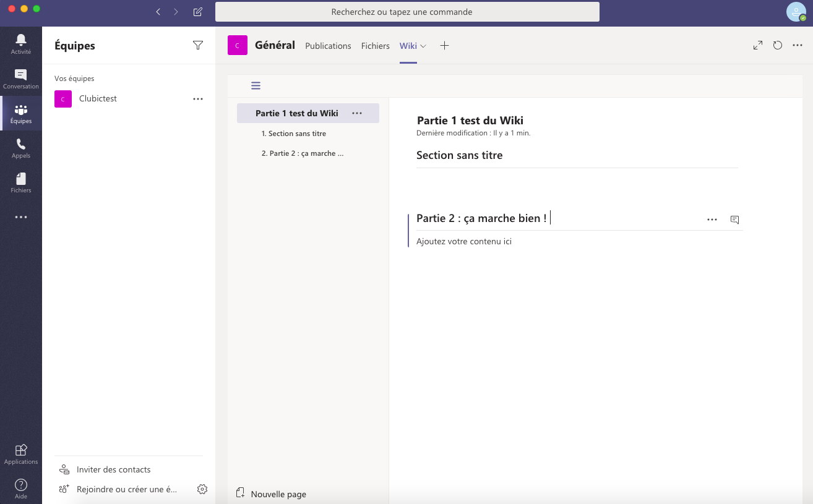
Task: Click the Clubictest team avatar
Action: pos(63,99)
